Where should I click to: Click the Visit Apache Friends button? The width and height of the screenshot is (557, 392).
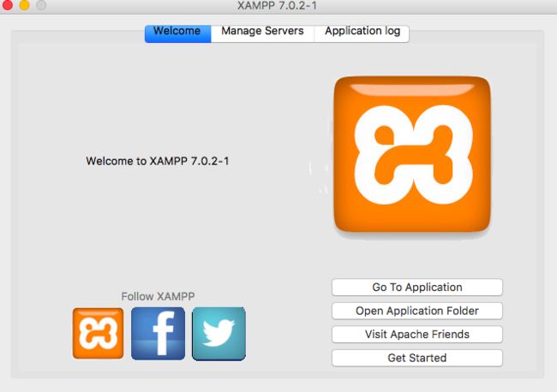pyautogui.click(x=417, y=335)
